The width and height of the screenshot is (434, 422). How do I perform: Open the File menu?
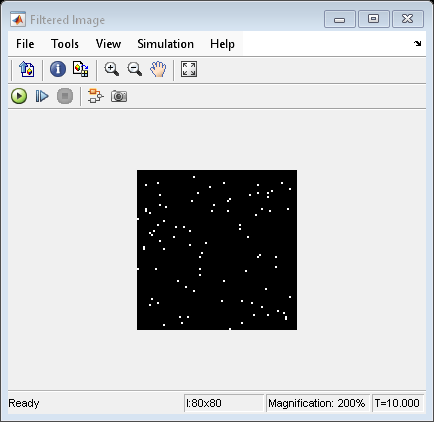pos(25,44)
